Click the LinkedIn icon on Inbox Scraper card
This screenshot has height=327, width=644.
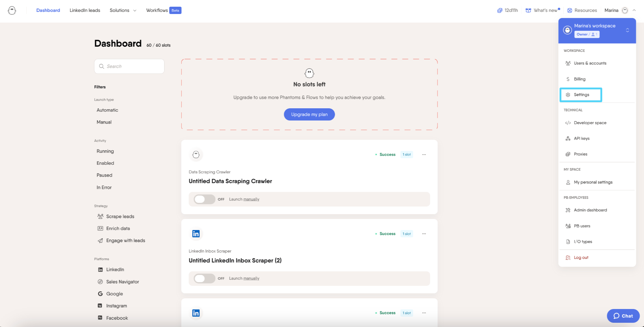tap(196, 234)
